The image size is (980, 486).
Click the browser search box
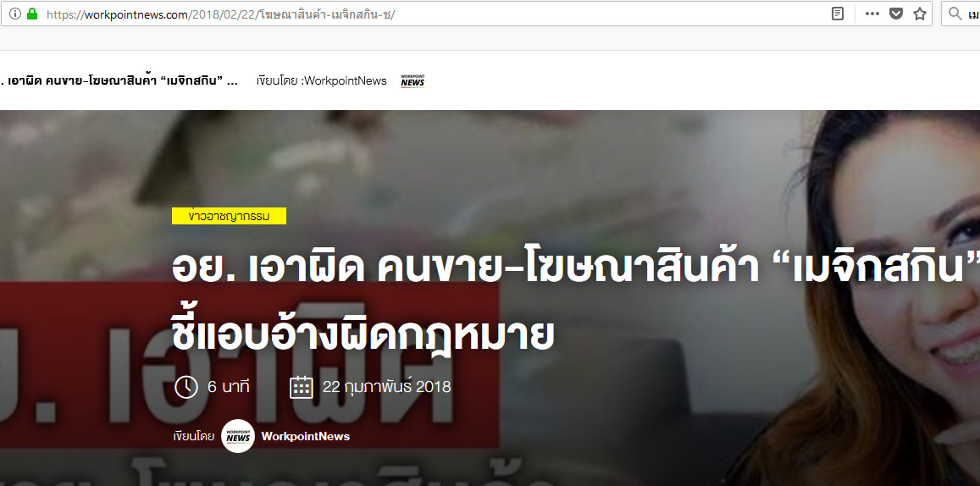(961, 14)
